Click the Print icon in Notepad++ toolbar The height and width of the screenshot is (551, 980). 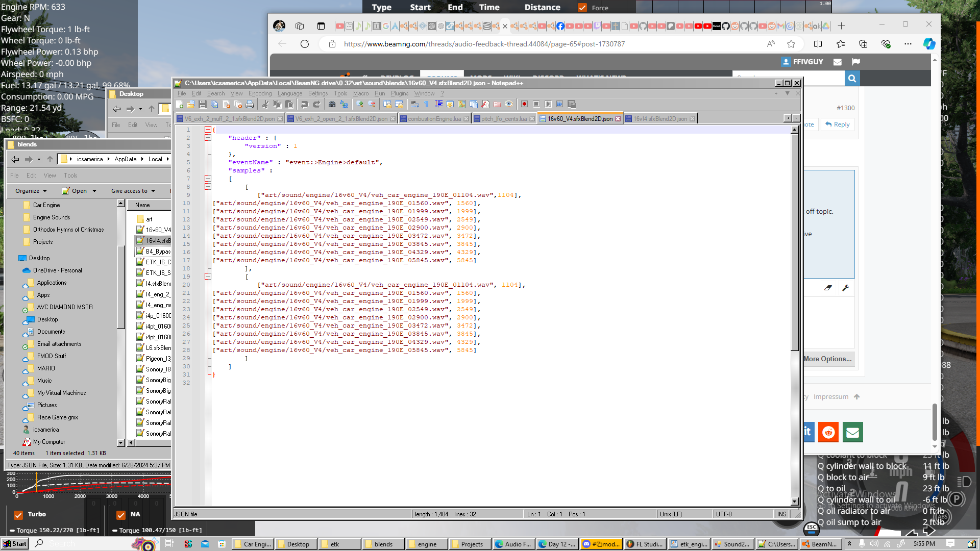(250, 104)
